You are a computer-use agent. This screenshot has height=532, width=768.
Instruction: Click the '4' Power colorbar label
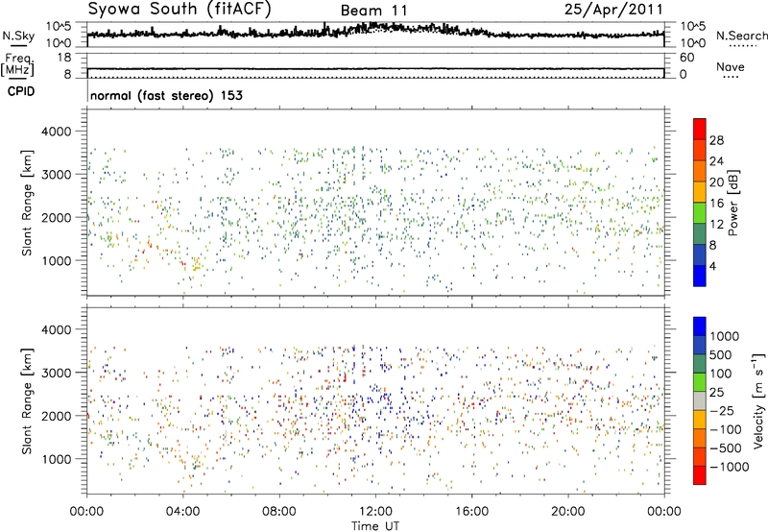point(712,266)
